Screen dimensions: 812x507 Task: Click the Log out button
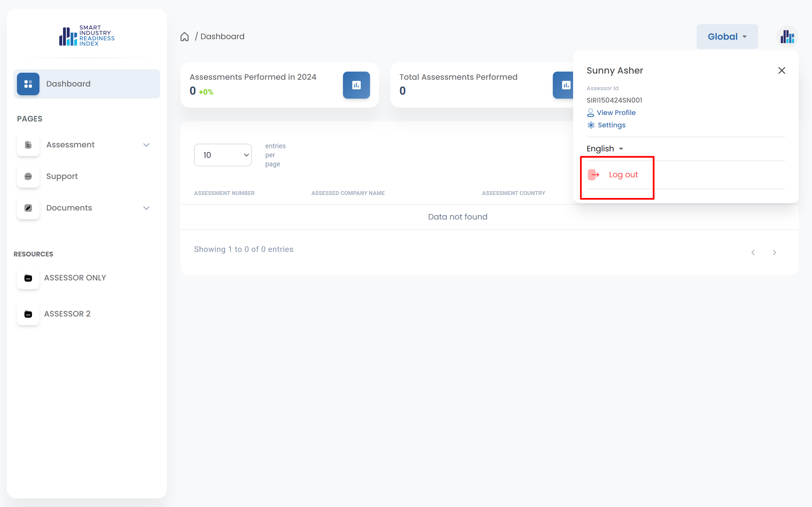623,175
